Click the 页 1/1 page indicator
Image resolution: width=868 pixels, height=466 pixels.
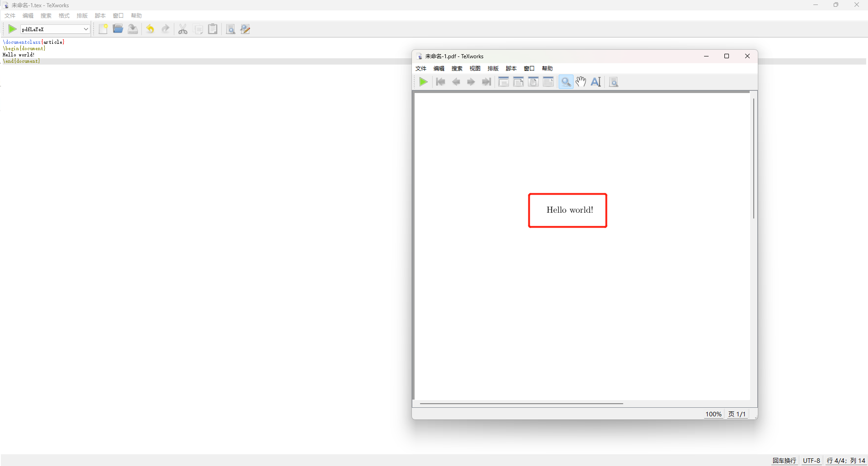point(737,414)
